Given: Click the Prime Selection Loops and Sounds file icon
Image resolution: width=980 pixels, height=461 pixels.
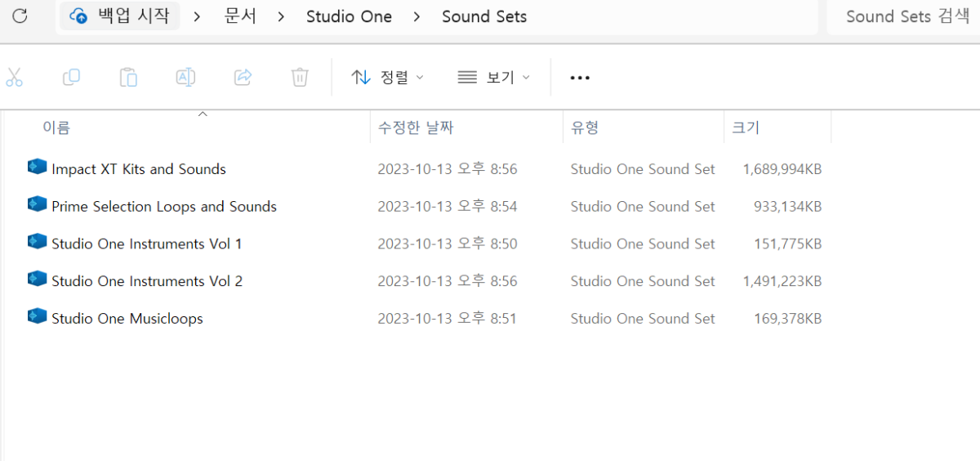Looking at the screenshot, I should coord(37,204).
